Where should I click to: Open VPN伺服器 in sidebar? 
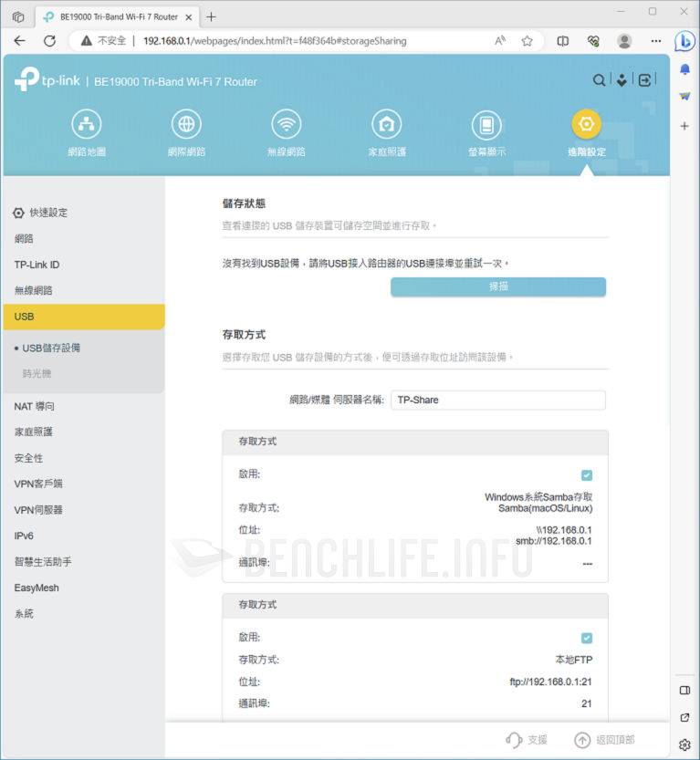coord(37,510)
